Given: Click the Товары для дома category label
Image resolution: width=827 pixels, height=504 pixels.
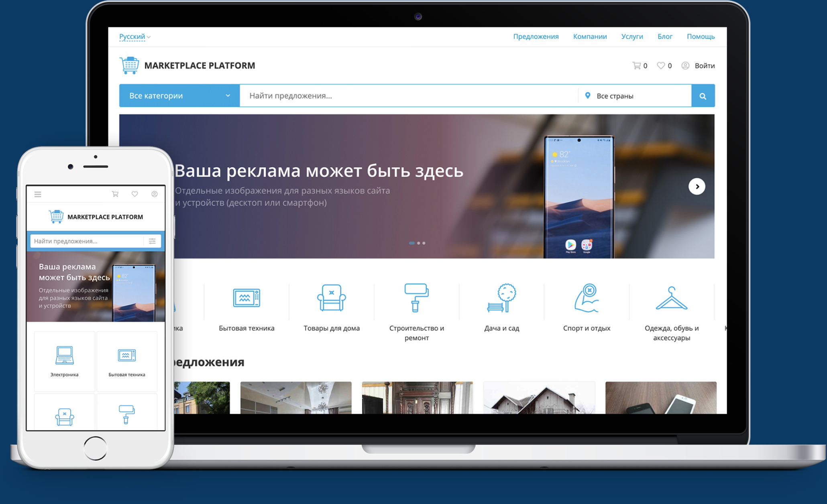Looking at the screenshot, I should (x=332, y=328).
